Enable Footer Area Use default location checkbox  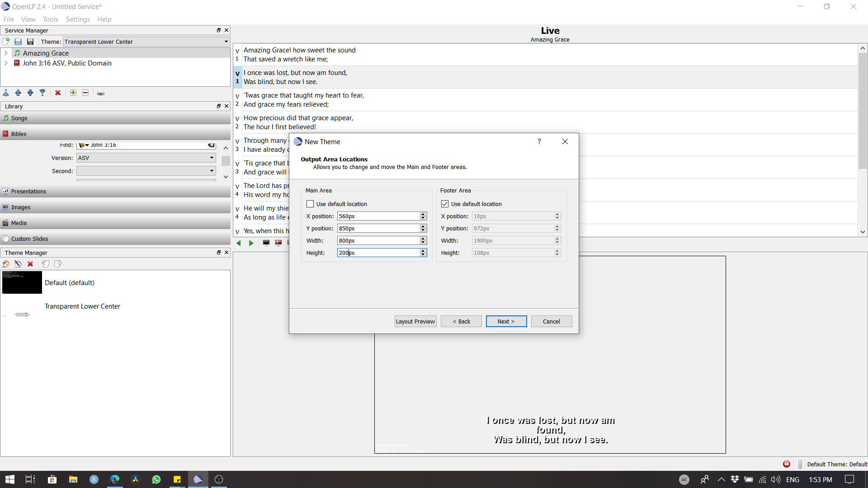click(x=445, y=204)
